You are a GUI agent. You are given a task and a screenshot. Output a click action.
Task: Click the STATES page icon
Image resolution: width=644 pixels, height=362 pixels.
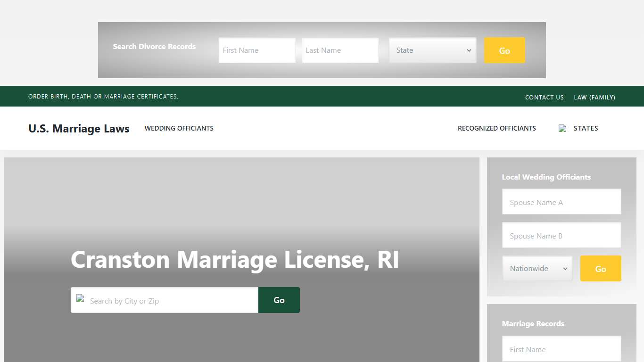[x=562, y=128]
